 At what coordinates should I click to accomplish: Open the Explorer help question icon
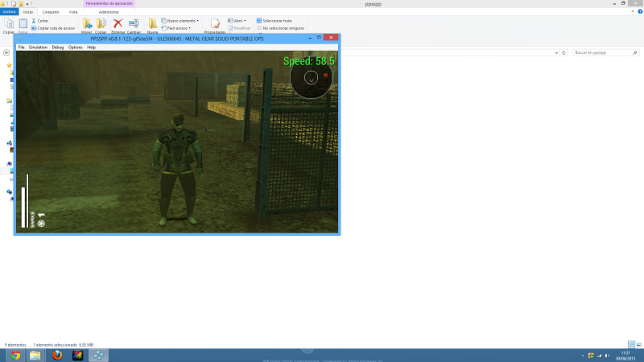[x=640, y=11]
